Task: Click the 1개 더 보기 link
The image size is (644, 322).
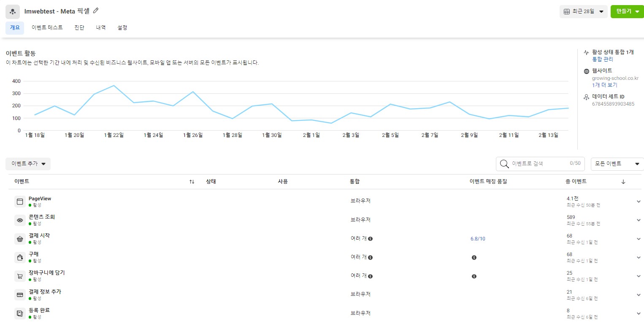Action: coord(605,85)
